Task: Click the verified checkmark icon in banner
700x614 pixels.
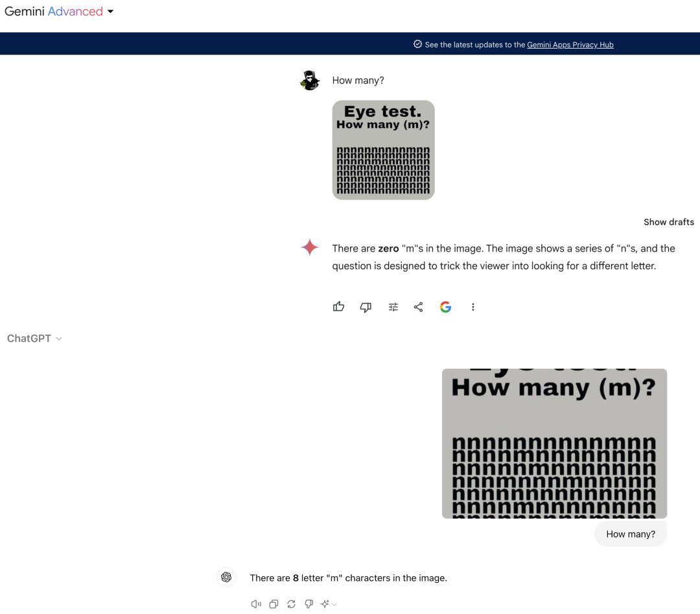Action: point(417,44)
